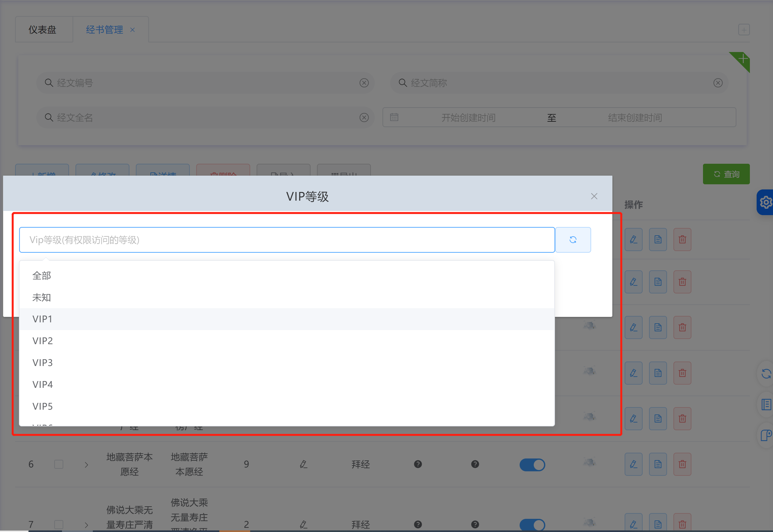Screen dimensions: 773x532
Task: Click the first question mark icon in row 7
Action: [x=418, y=524]
